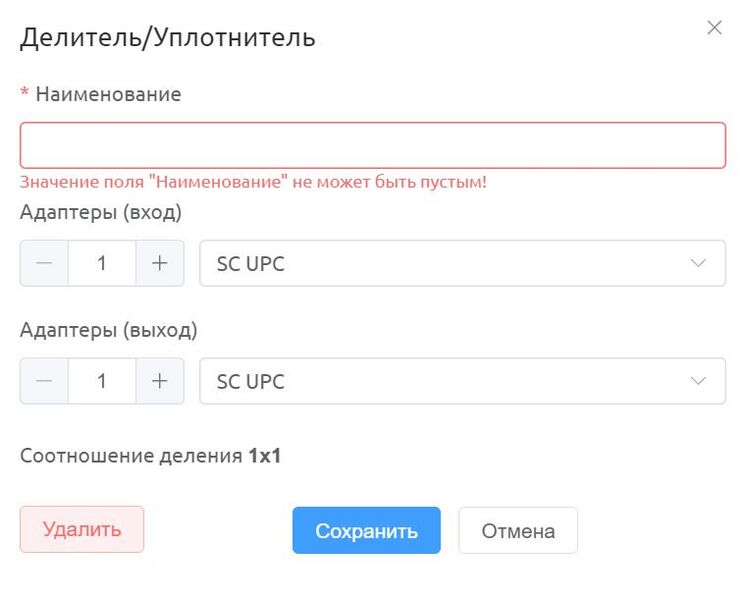This screenshot has height=600, width=746.
Task: Decrease output adapters count with minus
Action: [44, 381]
